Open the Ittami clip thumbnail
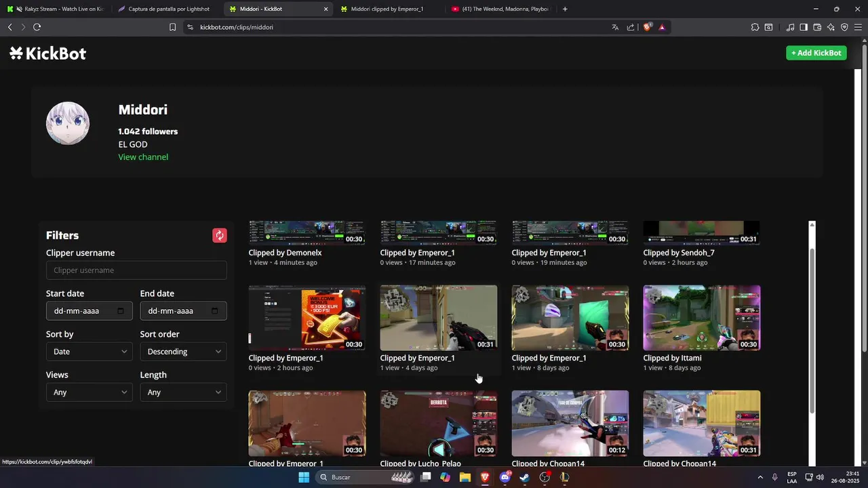 coord(701,318)
